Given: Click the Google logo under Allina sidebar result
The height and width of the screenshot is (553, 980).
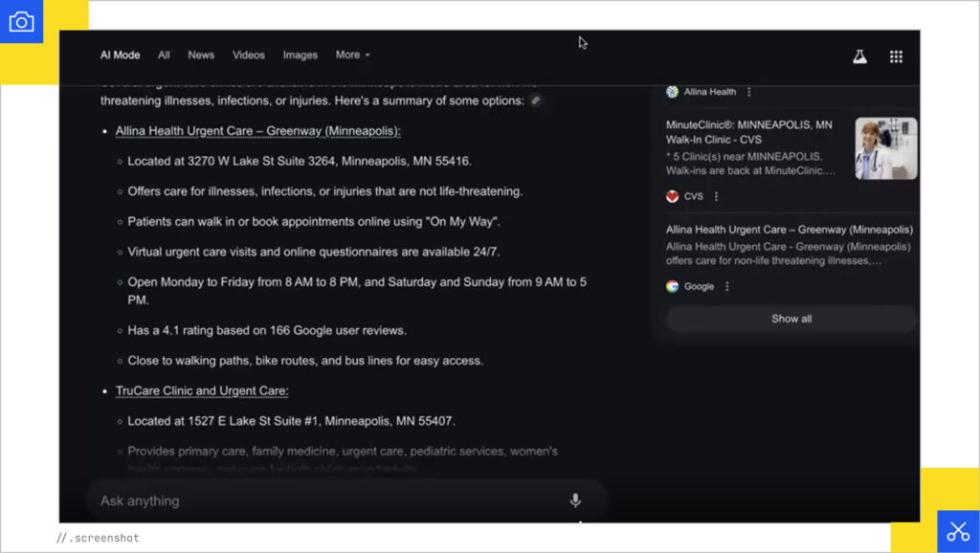Looking at the screenshot, I should [x=673, y=286].
